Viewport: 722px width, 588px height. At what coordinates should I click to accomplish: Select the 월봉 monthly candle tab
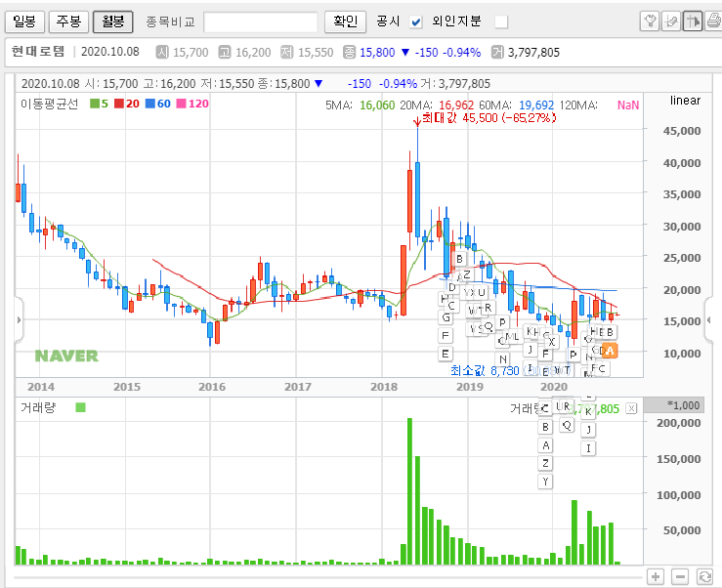[112, 21]
